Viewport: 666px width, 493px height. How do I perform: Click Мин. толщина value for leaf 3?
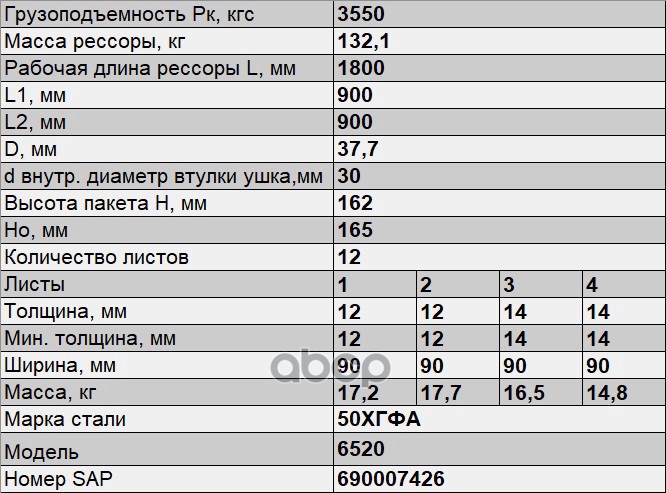click(515, 339)
